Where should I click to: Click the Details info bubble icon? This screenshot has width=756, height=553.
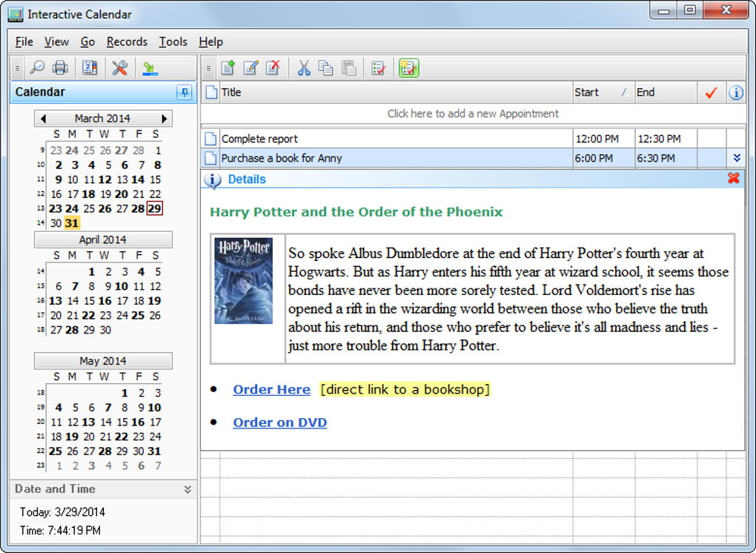(x=213, y=180)
